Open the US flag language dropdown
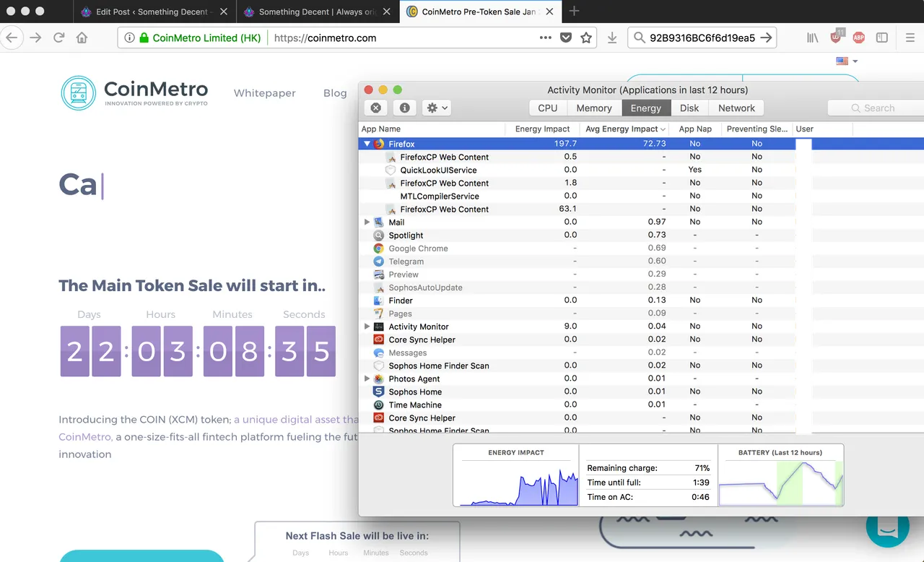The image size is (924, 562). point(847,61)
